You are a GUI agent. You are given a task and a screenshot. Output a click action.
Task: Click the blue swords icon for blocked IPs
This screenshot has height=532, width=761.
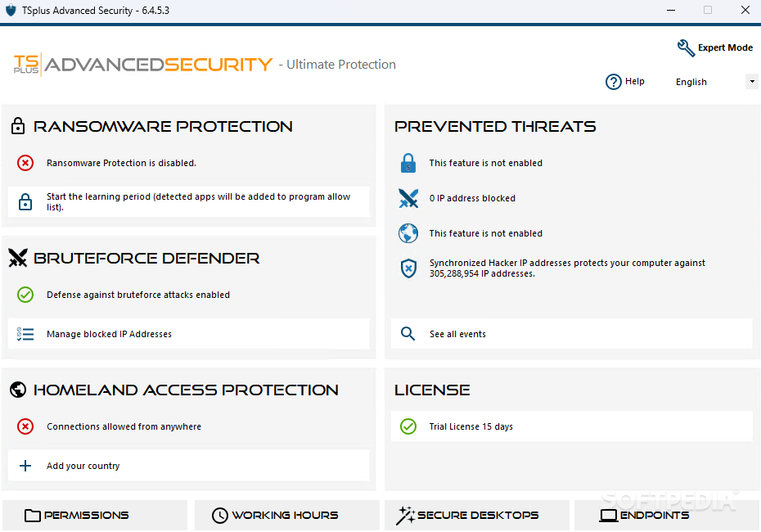[408, 198]
